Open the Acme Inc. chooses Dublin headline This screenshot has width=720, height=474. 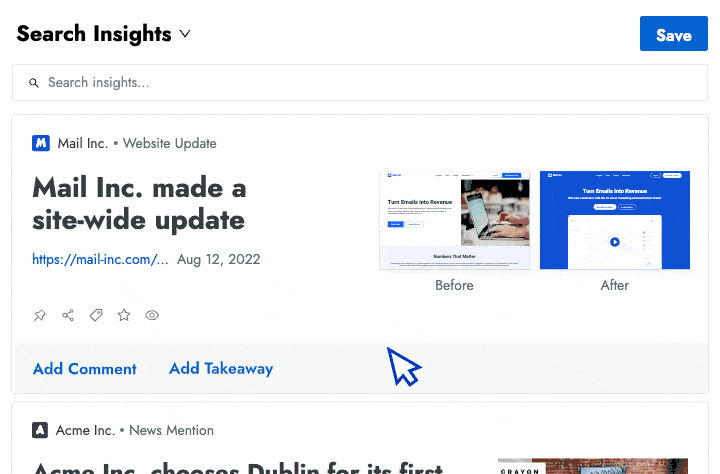tap(238, 468)
